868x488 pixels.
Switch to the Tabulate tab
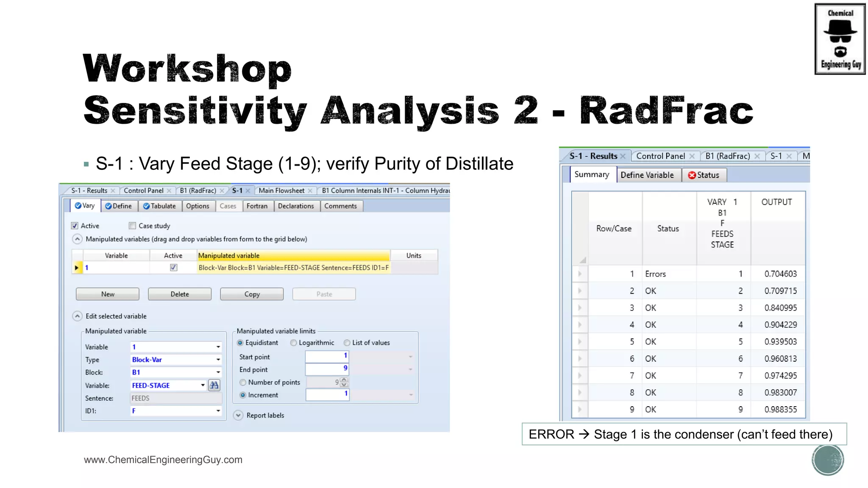pyautogui.click(x=159, y=206)
